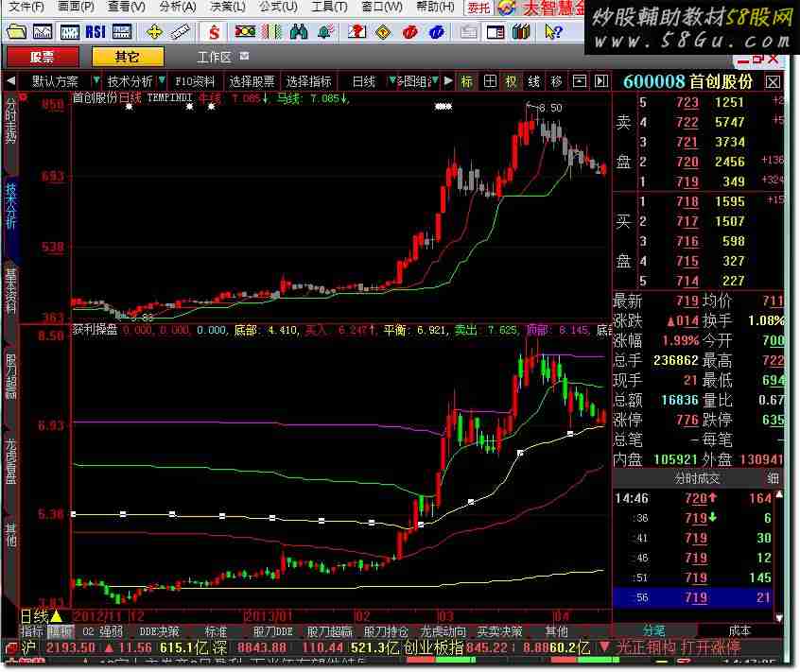The height and width of the screenshot is (672, 800).
Task: Click the trades list scrollbar down arrow
Action: [x=779, y=617]
